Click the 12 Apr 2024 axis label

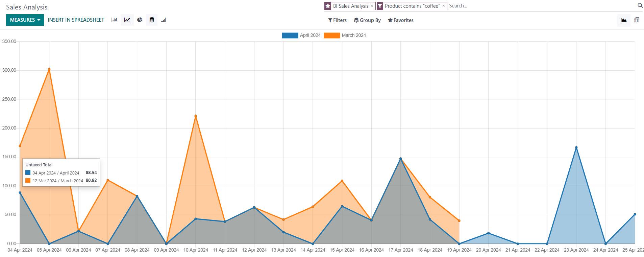coord(254,250)
